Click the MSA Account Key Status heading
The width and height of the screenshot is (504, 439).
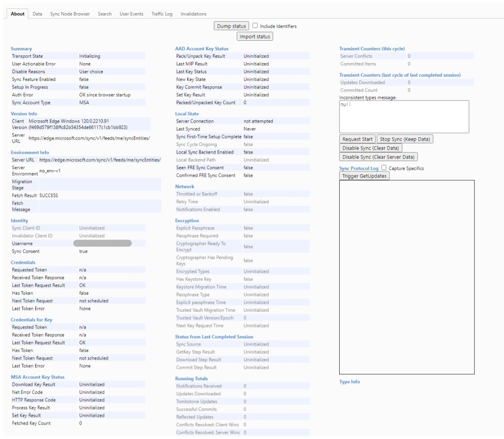38,377
